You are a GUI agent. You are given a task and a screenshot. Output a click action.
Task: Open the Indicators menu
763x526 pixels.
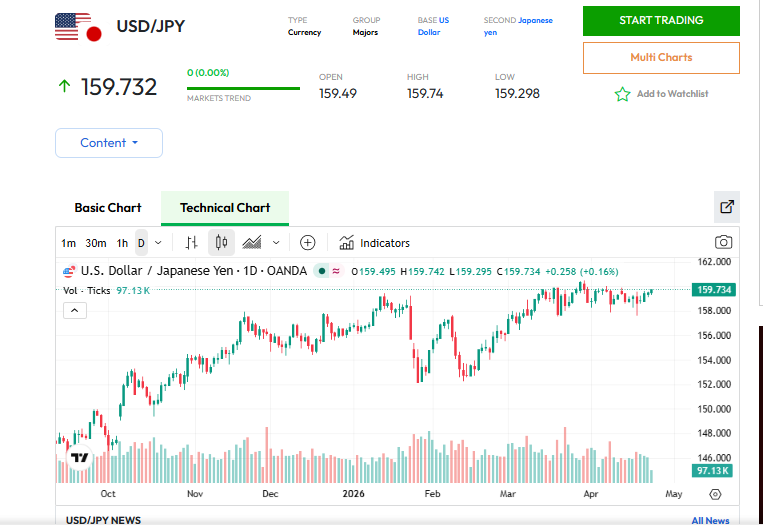[x=375, y=243]
